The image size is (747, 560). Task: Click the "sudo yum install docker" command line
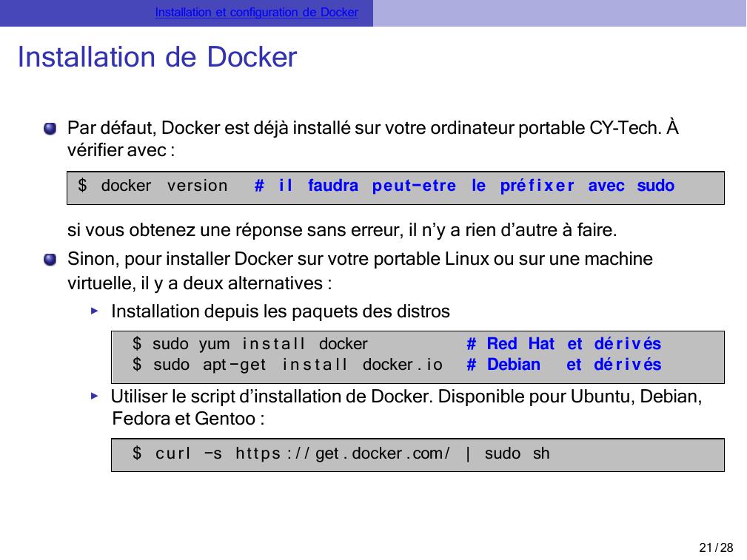[x=249, y=344]
